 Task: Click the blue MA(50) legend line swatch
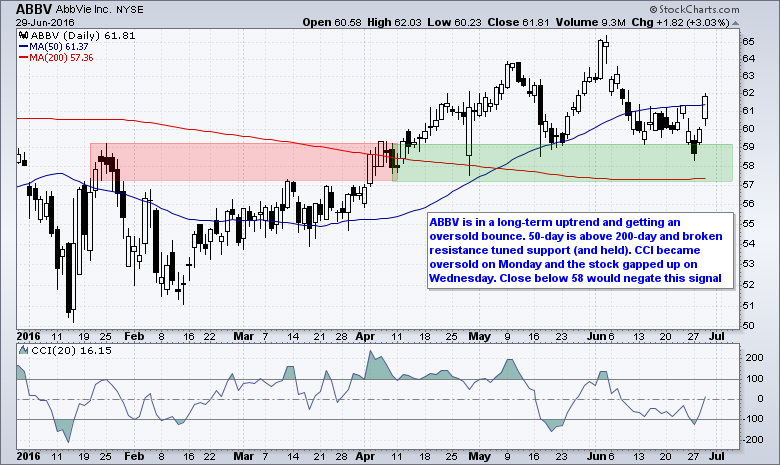[x=23, y=47]
